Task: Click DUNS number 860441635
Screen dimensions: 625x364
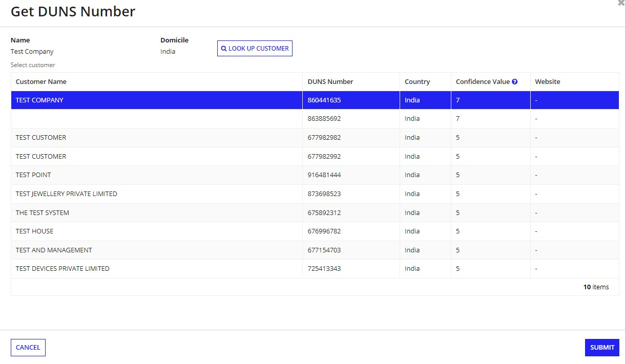Action: click(x=324, y=100)
